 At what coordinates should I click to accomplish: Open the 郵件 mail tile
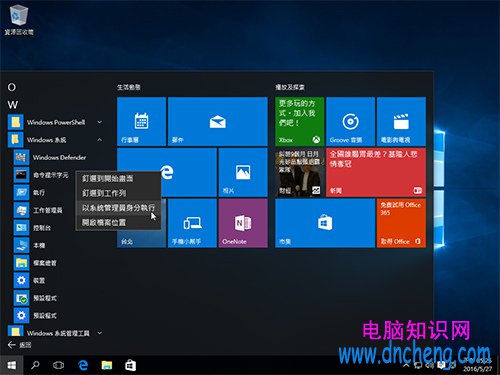[x=218, y=122]
